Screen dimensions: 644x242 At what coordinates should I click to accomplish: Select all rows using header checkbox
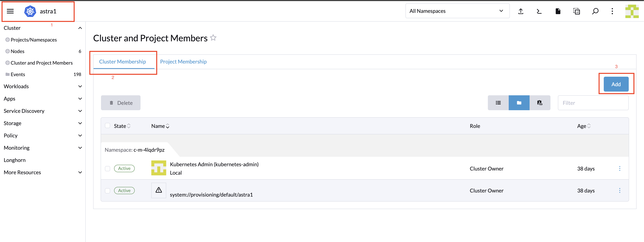(108, 126)
